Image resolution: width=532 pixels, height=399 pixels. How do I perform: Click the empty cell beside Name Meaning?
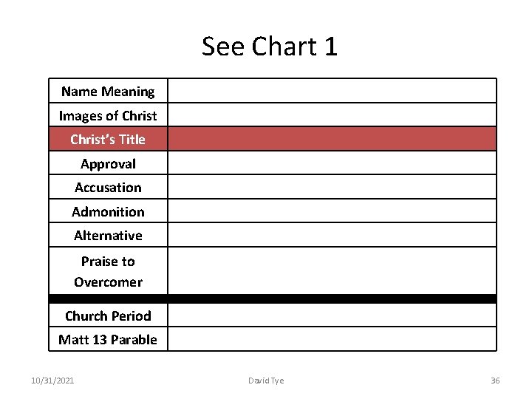pyautogui.click(x=332, y=92)
